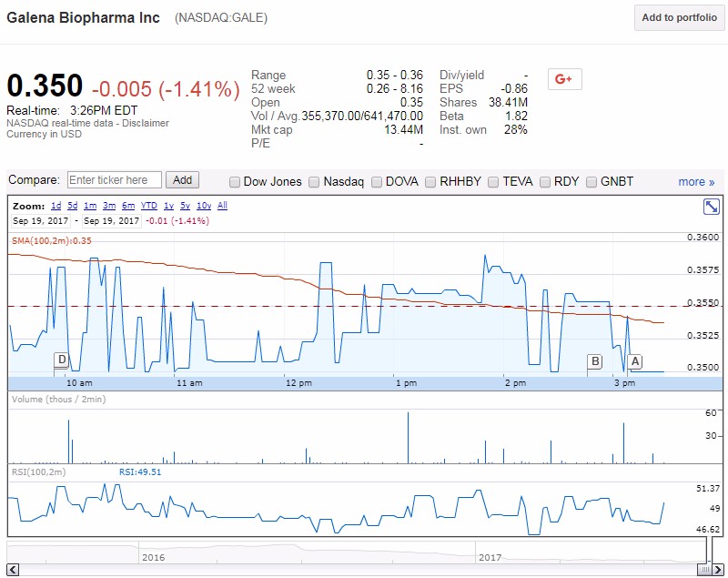Viewport: 728px width, 578px height.
Task: Choose YTD zoom range
Action: pyautogui.click(x=149, y=206)
